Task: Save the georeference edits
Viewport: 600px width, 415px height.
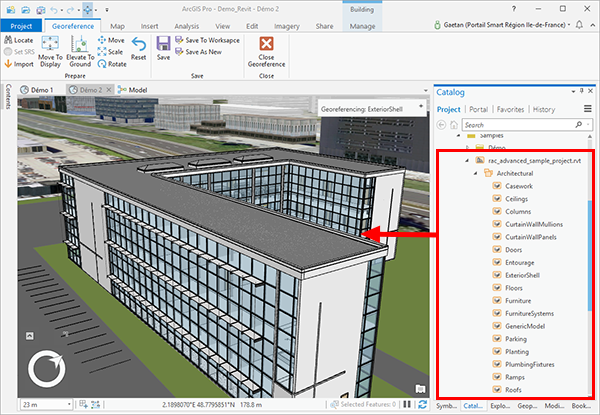Action: click(x=163, y=49)
